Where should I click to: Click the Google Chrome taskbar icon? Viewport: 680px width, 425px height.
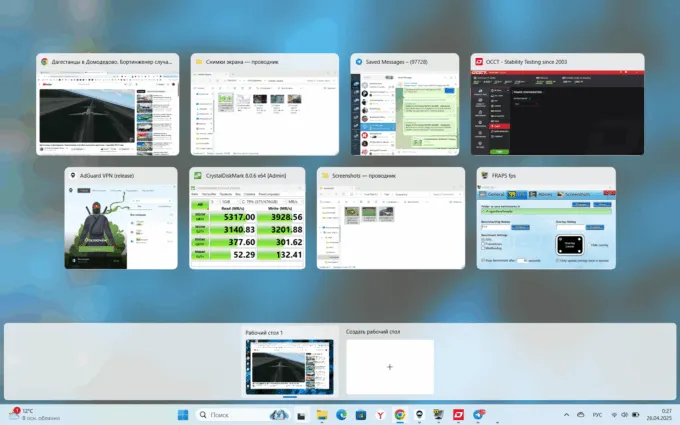point(400,414)
